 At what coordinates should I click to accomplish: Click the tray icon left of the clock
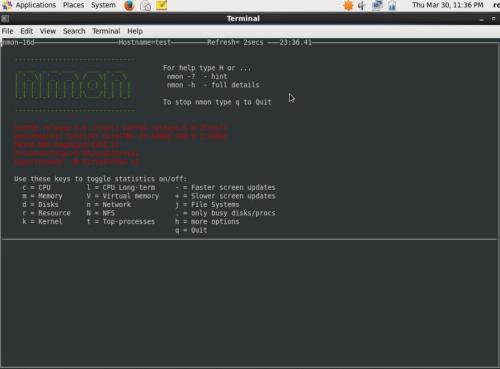[x=392, y=5]
